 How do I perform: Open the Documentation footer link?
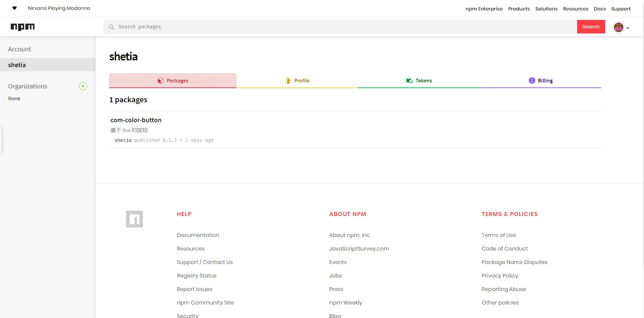pos(198,235)
